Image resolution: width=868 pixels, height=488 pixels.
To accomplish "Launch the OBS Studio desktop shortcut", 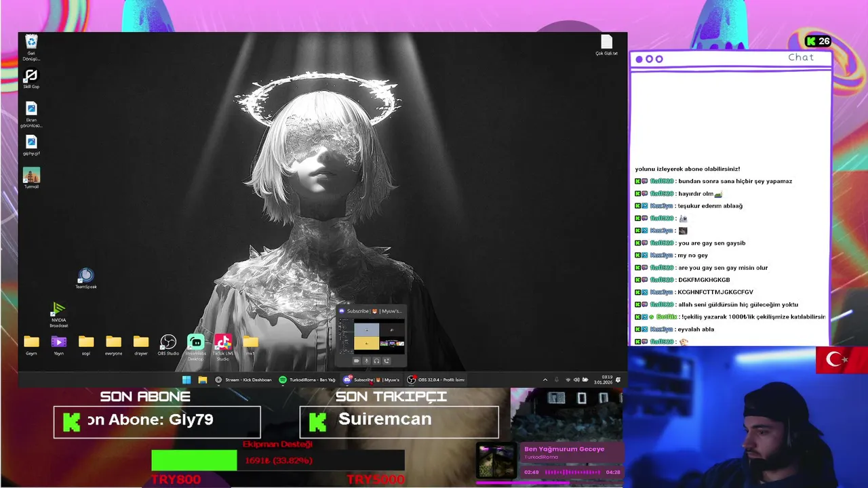I will pyautogui.click(x=168, y=345).
